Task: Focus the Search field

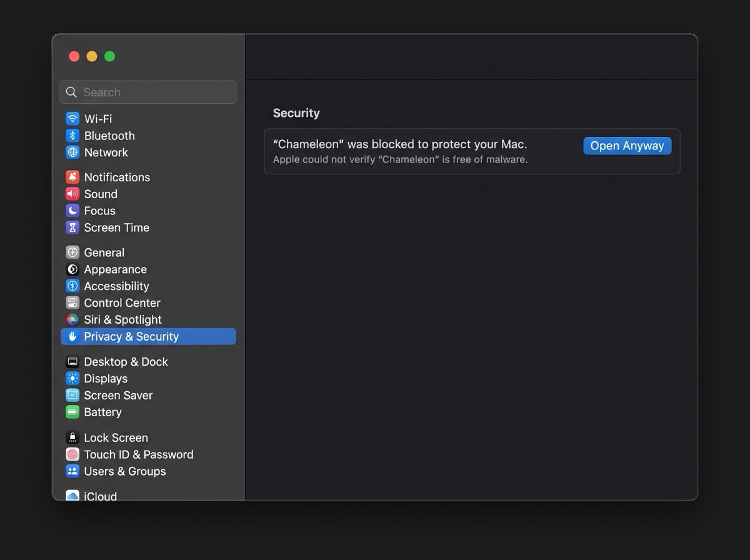Action: [148, 92]
